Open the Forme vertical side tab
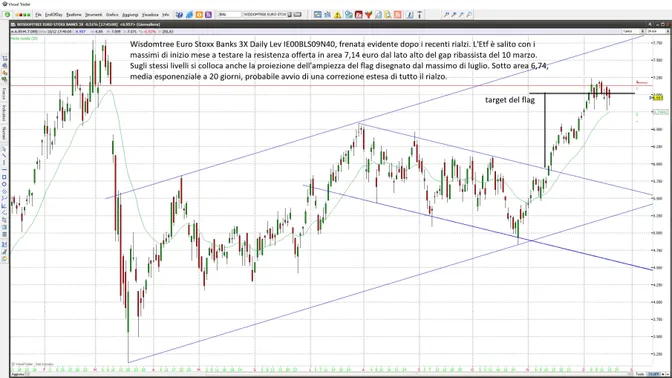Screen dimensions: 672x378 [4, 94]
